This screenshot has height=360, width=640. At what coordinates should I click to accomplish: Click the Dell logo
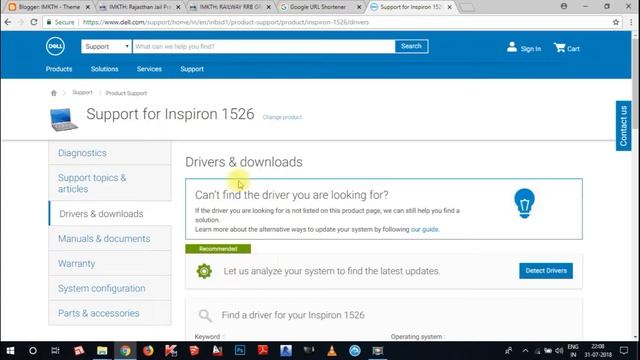point(55,46)
